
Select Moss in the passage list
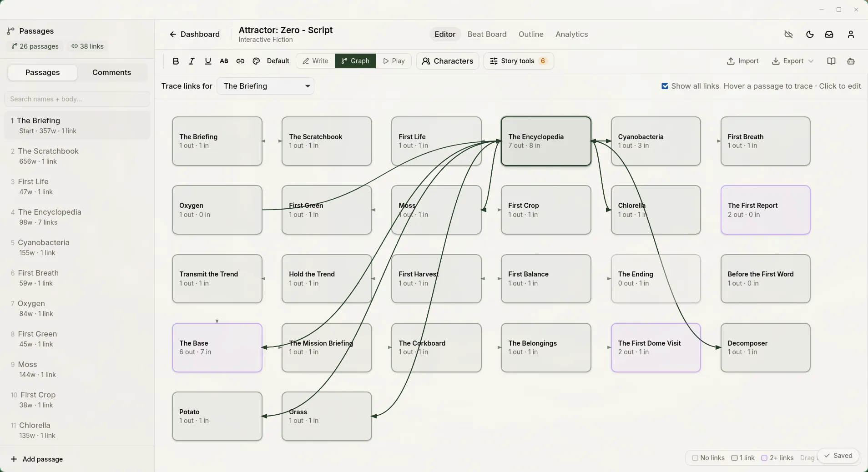77,369
